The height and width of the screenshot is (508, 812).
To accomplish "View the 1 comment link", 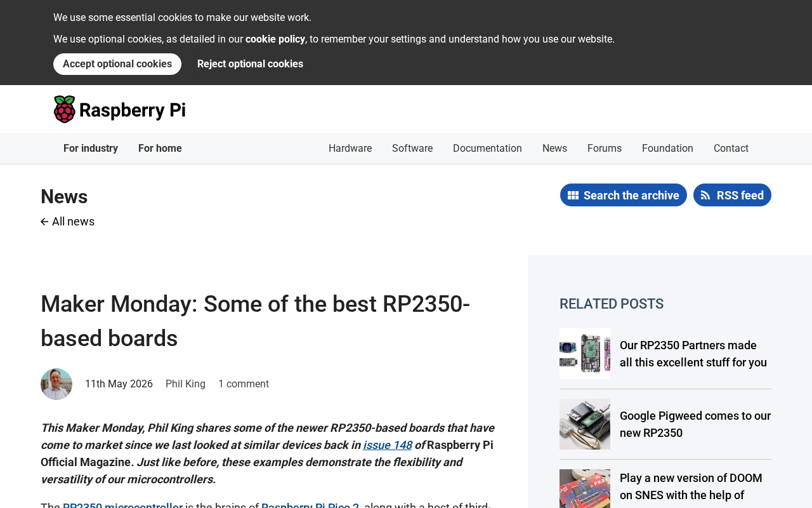I will 244,384.
